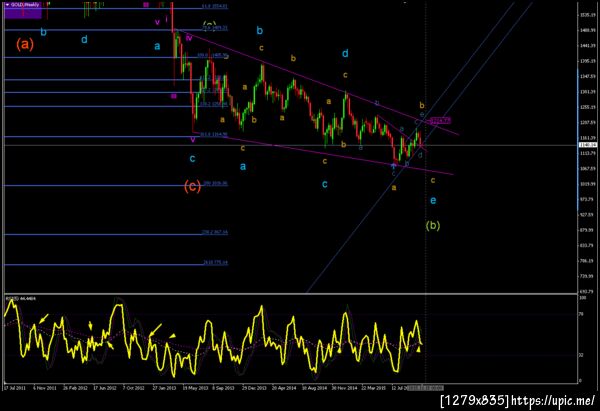Select the orange a label below the blue up arrow
Screen dimensions: 600x411
(394, 188)
